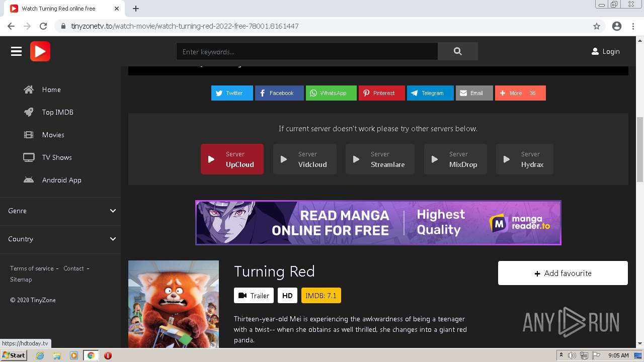Image resolution: width=644 pixels, height=362 pixels.
Task: Open the Home menu item
Action: [x=51, y=89]
